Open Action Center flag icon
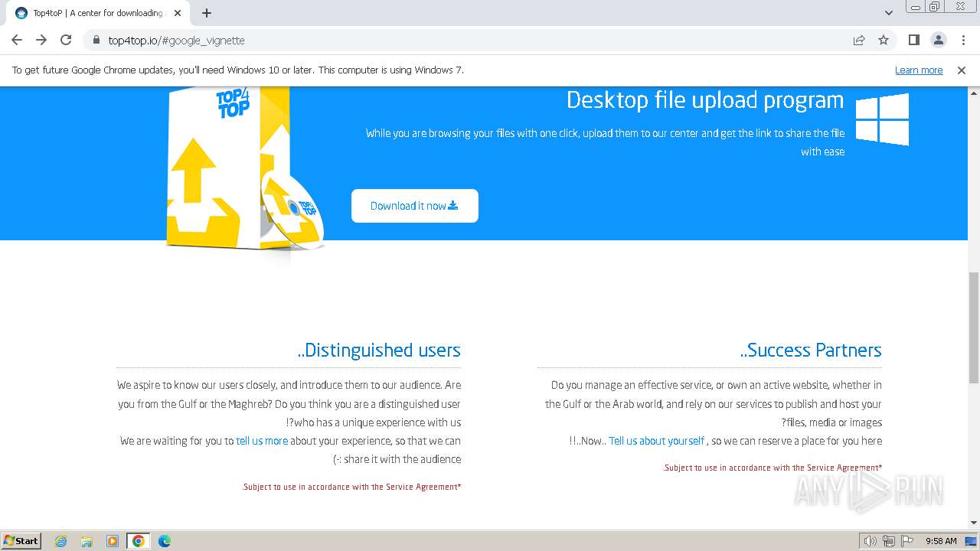The height and width of the screenshot is (551, 980). (907, 541)
